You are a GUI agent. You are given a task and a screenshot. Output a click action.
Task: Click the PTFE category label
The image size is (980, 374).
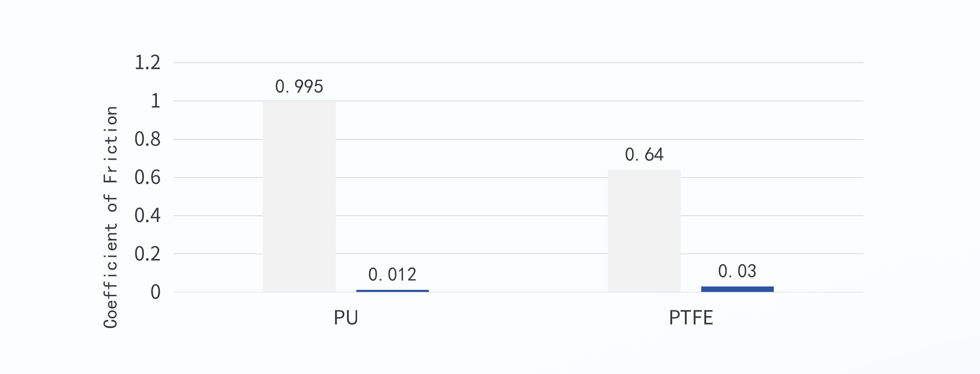pos(691,318)
